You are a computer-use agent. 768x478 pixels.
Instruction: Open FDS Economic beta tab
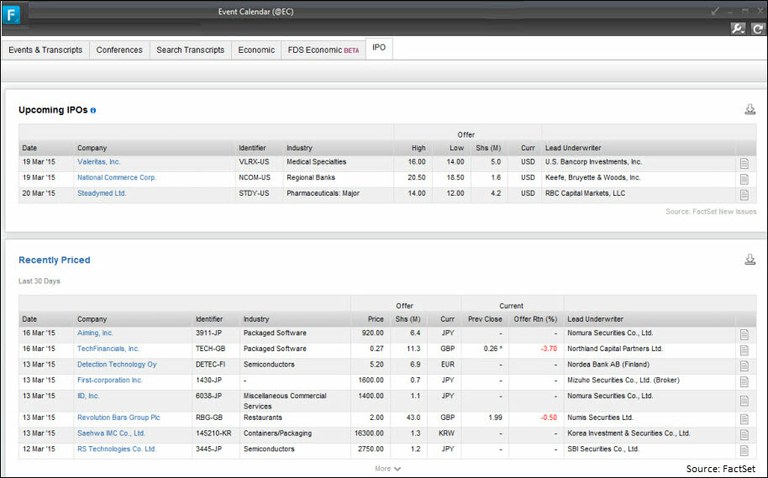tap(323, 50)
